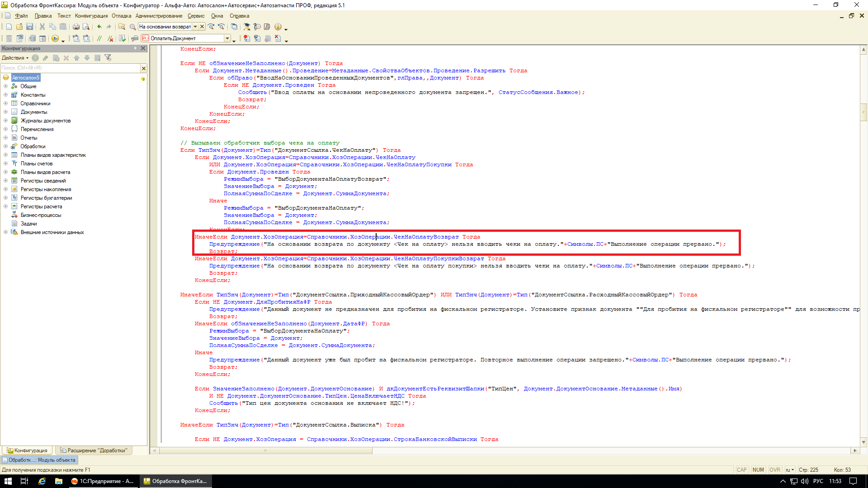Undo with the green back arrow
Viewport: 868px width, 488px height.
pos(99,27)
